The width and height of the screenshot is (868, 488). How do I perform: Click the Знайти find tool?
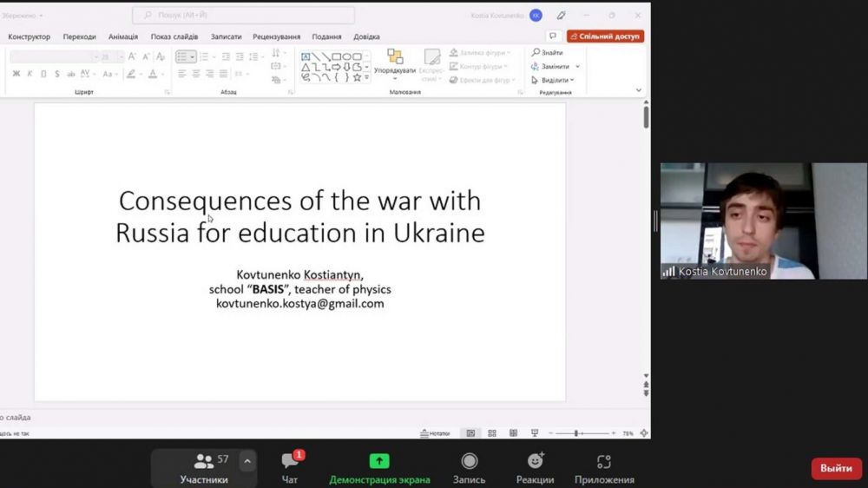coord(548,53)
